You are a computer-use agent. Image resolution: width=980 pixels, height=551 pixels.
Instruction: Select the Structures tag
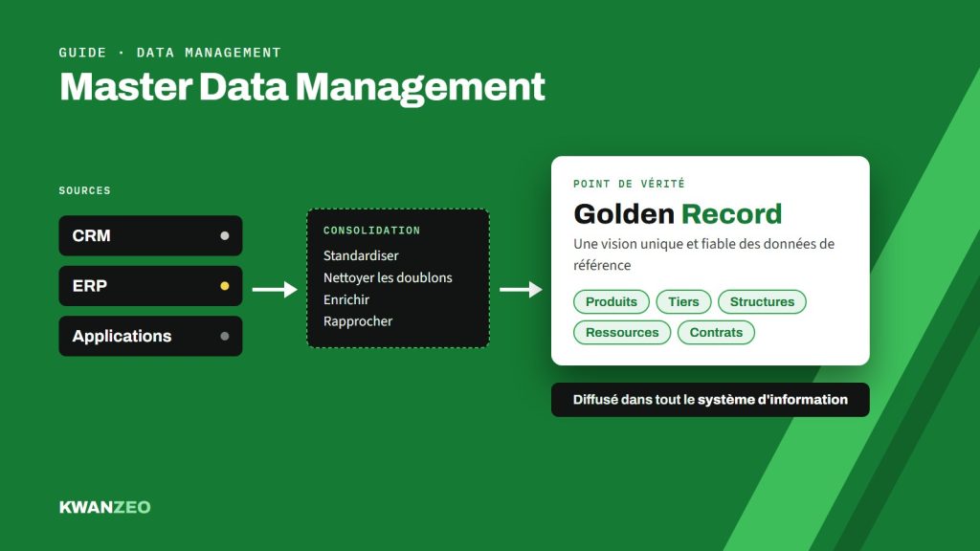(762, 301)
